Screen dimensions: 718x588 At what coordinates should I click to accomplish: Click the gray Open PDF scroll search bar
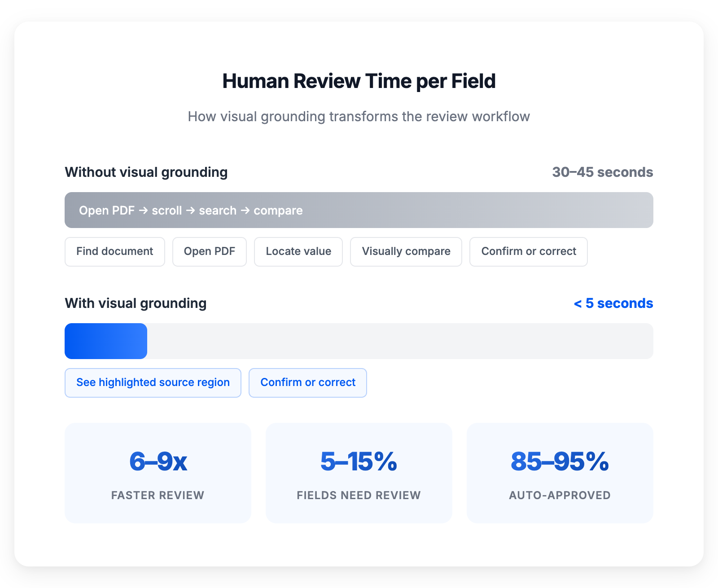tap(359, 210)
